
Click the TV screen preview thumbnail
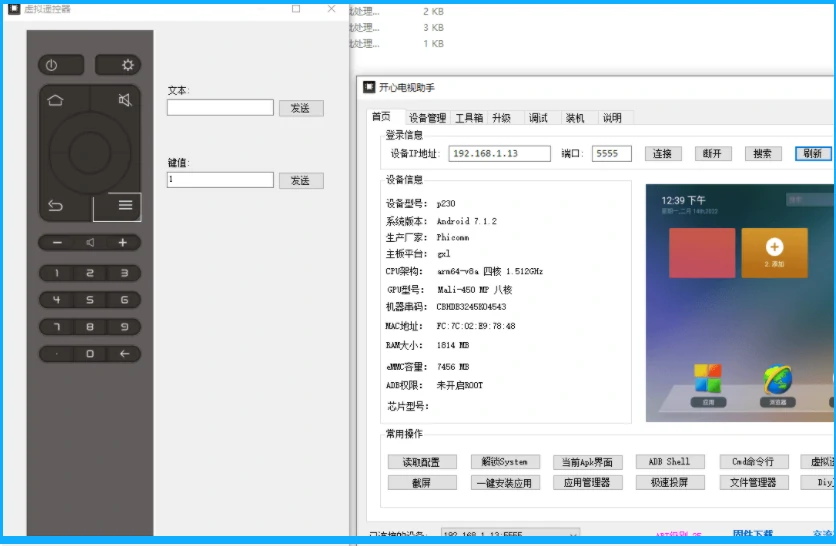(740, 302)
